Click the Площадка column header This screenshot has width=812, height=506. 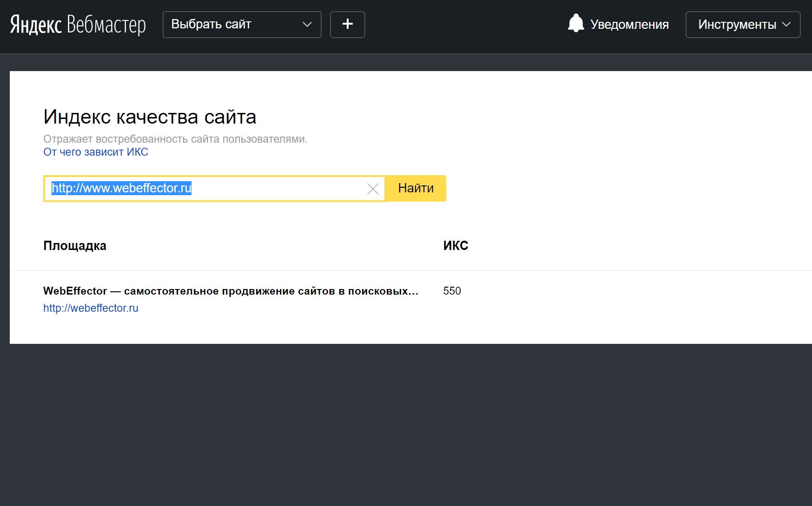pyautogui.click(x=75, y=245)
